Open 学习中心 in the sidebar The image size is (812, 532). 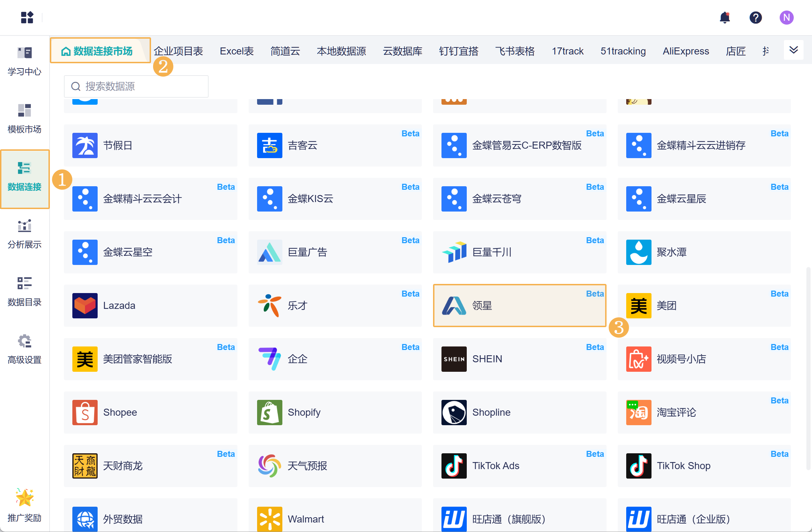click(x=25, y=61)
